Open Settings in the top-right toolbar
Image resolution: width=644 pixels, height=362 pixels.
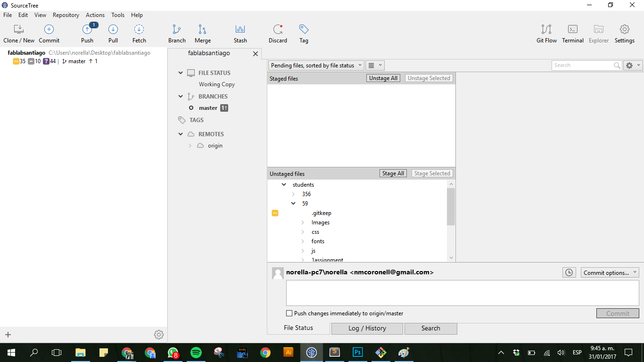pos(624,30)
